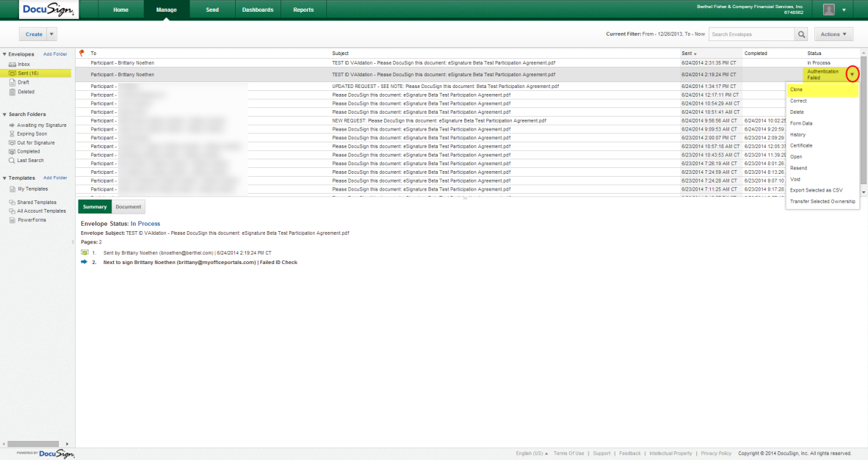Click the blue arrow icon beside step 2
Viewport: 868px width, 460px height.
point(84,262)
